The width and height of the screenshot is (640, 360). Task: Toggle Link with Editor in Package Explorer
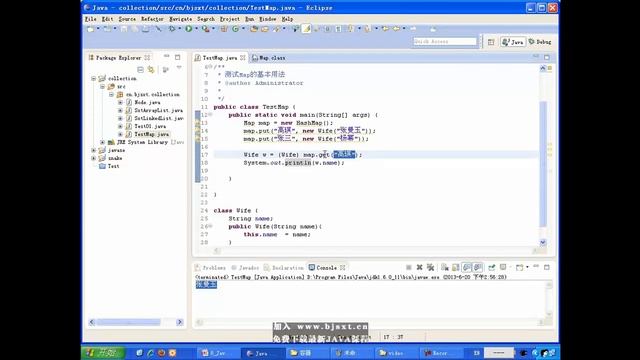(x=151, y=69)
